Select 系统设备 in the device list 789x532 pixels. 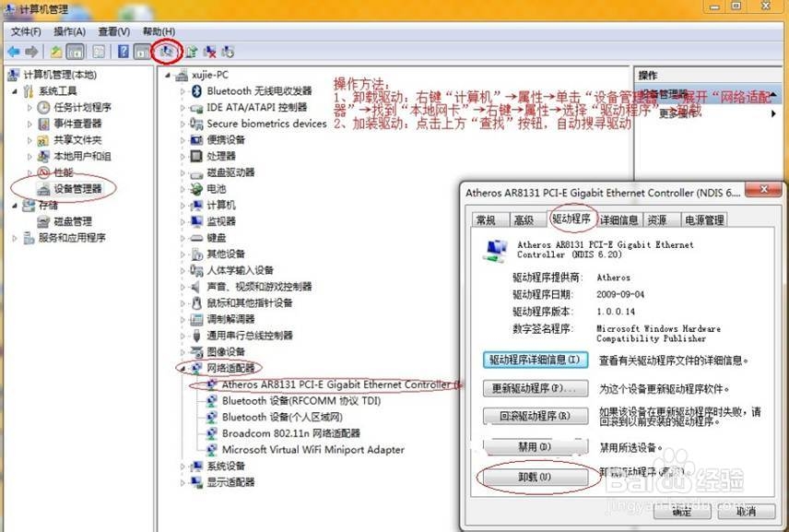coord(226,466)
